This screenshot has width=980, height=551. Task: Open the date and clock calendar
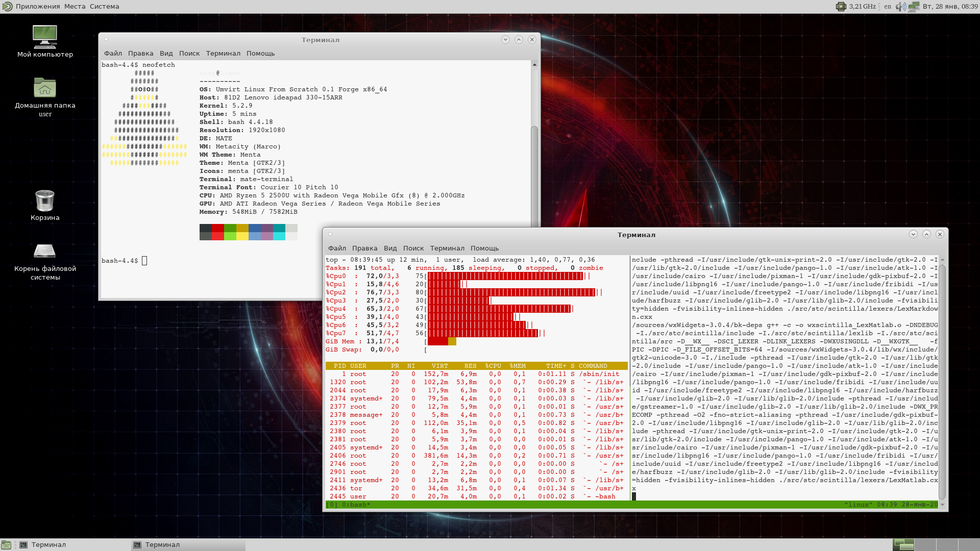click(x=950, y=7)
